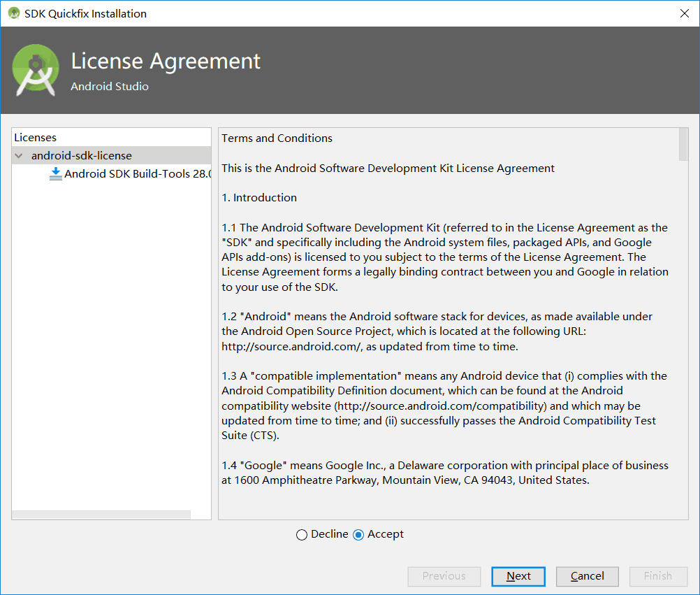
Task: Click the Android Studio logo in header
Action: (35, 70)
